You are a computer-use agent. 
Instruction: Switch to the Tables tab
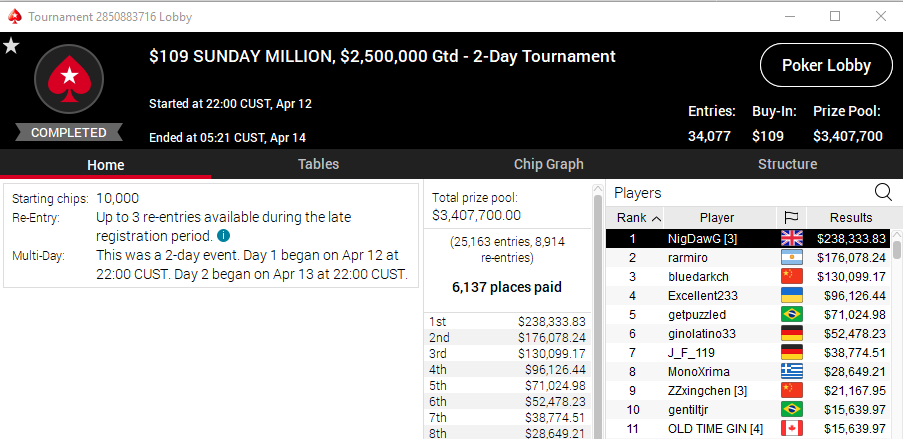[x=318, y=164]
